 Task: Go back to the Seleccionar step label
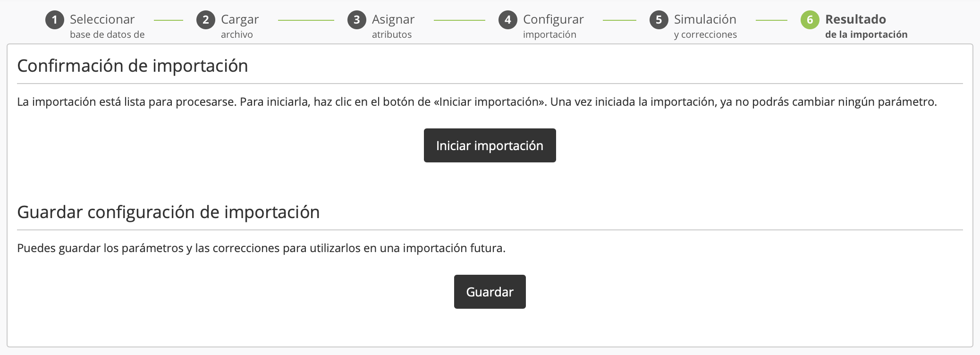click(102, 19)
